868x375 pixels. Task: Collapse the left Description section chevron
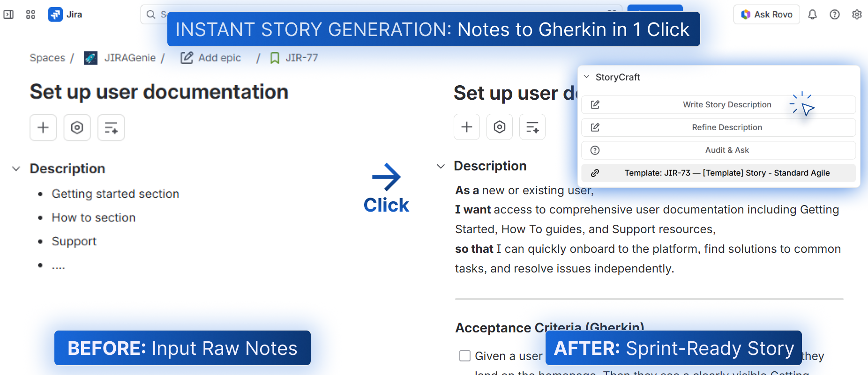point(16,169)
